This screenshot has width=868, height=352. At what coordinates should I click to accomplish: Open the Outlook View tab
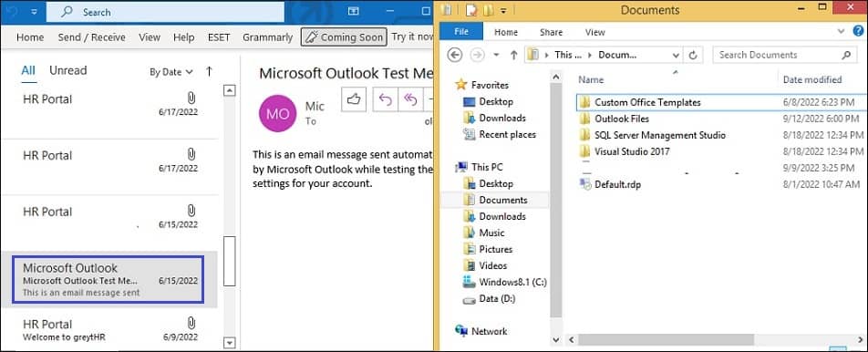pos(150,37)
